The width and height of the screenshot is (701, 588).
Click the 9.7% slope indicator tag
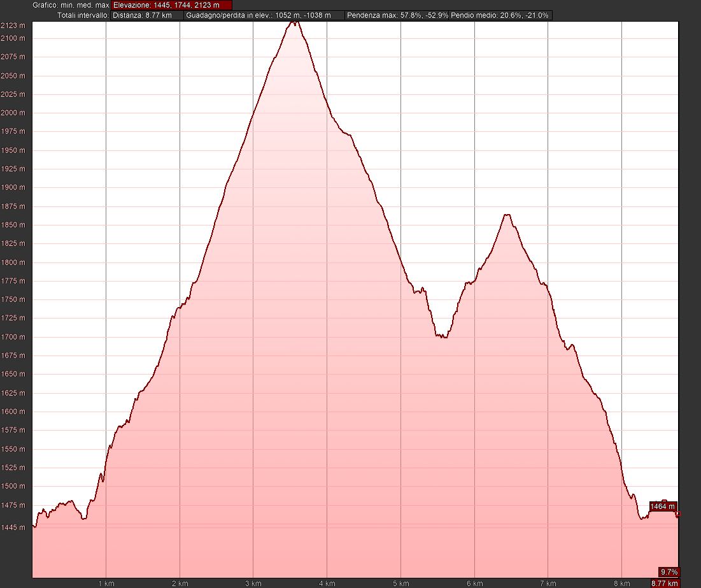[x=669, y=572]
